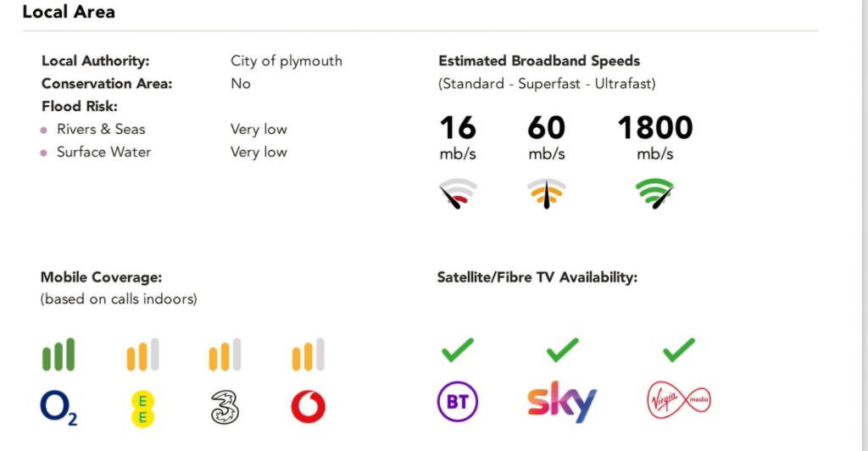
Task: Click the Virgin Media logo
Action: [x=678, y=400]
